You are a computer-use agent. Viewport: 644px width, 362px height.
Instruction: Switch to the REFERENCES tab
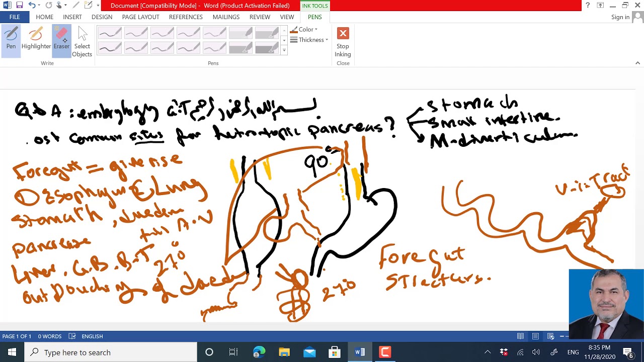pyautogui.click(x=186, y=17)
